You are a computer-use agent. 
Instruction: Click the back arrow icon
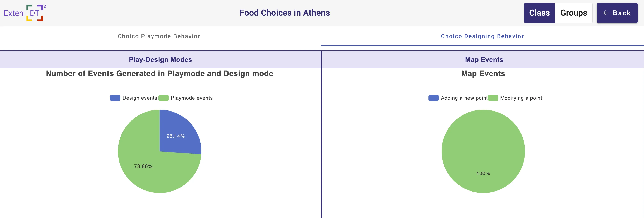605,13
